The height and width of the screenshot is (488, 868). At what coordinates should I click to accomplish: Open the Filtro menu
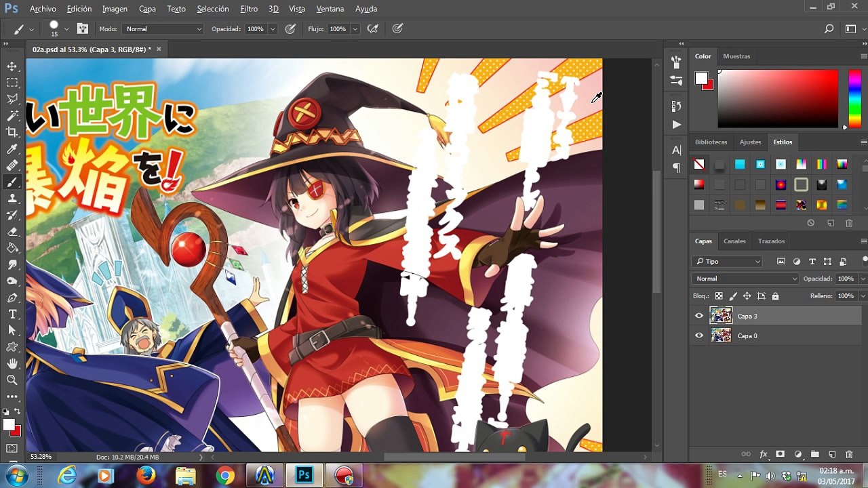tap(249, 9)
